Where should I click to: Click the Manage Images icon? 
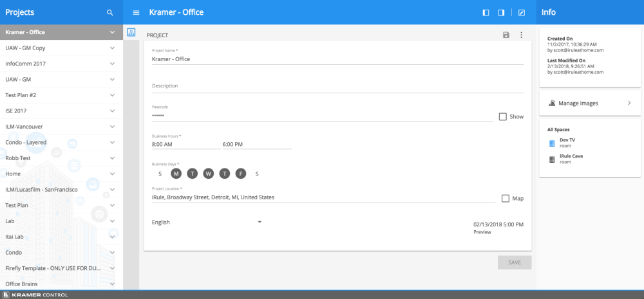[552, 103]
